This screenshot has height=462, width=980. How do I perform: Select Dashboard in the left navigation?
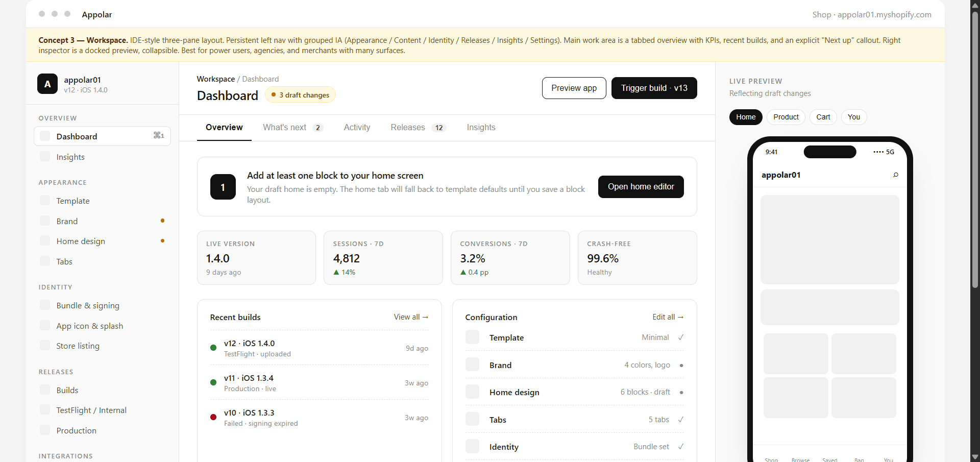[102, 136]
